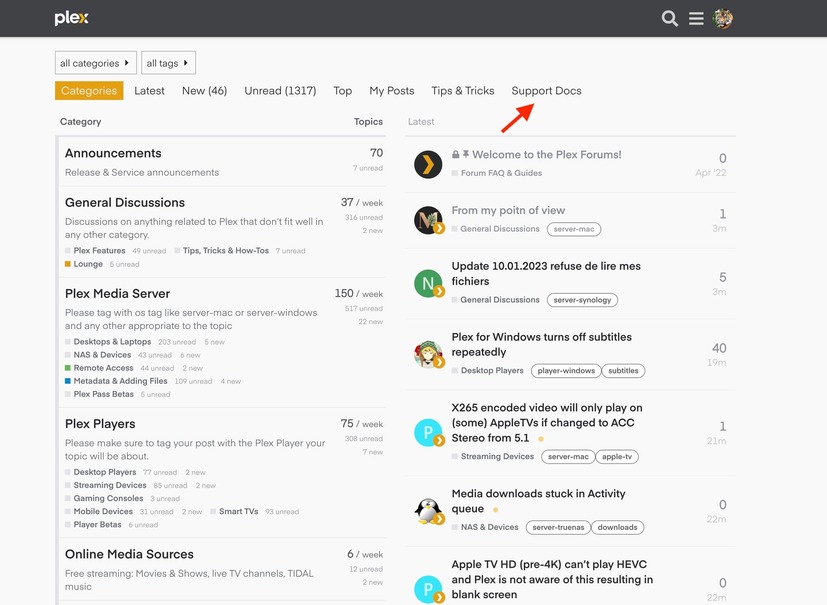Open Streaming Devices subcategory under Plex Players
The image size is (827, 605).
[110, 485]
